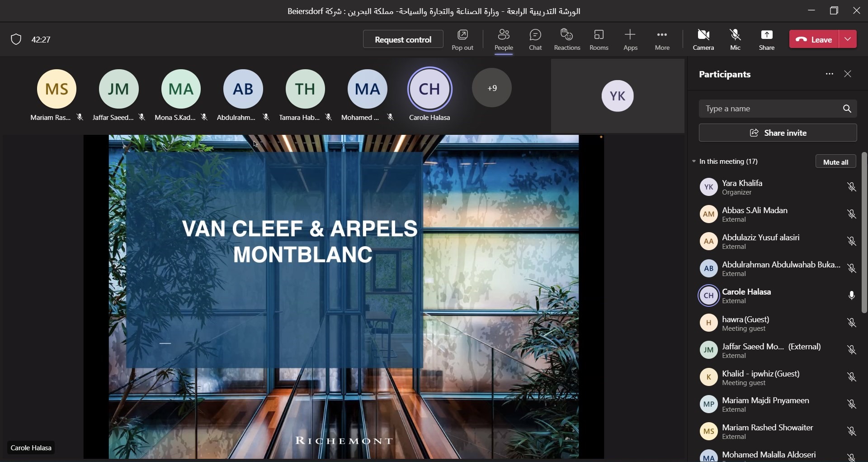Select hawra (Guest) participant
The image size is (868, 462).
pyautogui.click(x=775, y=323)
